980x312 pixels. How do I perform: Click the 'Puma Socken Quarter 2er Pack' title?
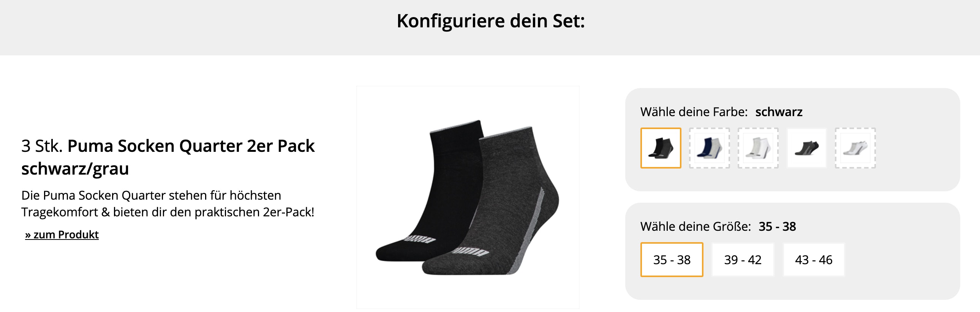click(191, 146)
